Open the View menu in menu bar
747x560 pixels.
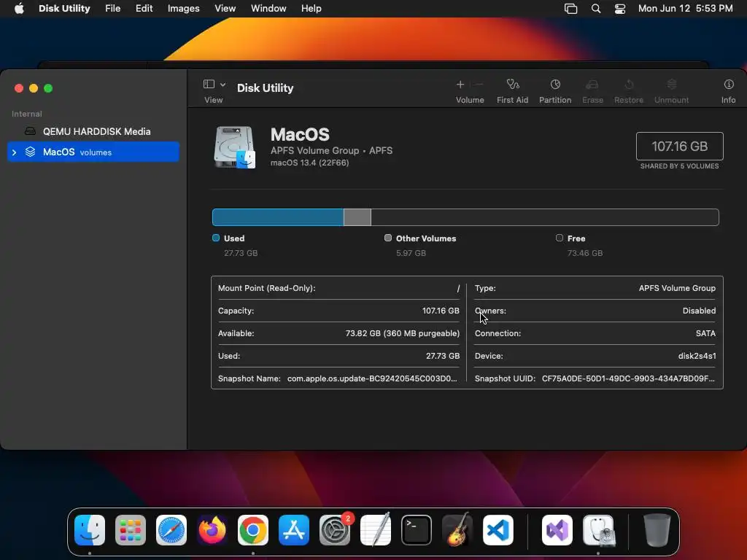click(225, 9)
